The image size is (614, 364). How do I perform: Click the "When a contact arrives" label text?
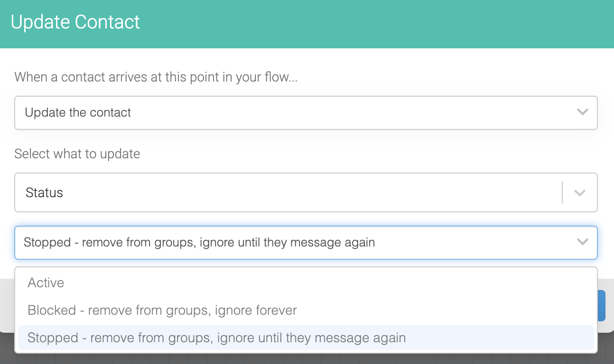click(156, 77)
